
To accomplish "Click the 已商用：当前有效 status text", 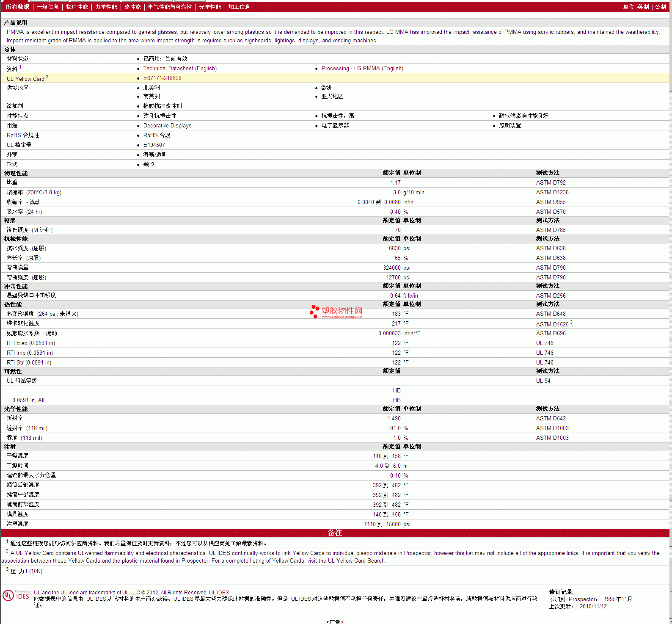I will tap(165, 58).
